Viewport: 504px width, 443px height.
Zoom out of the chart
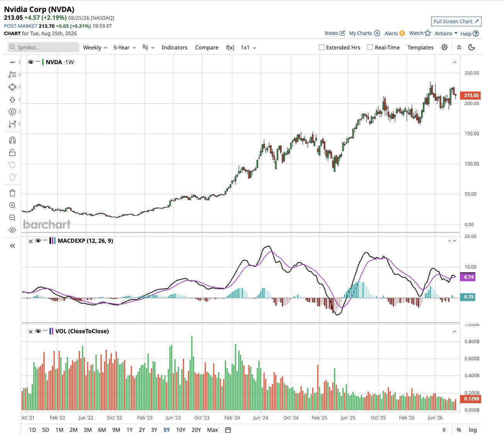point(12,218)
